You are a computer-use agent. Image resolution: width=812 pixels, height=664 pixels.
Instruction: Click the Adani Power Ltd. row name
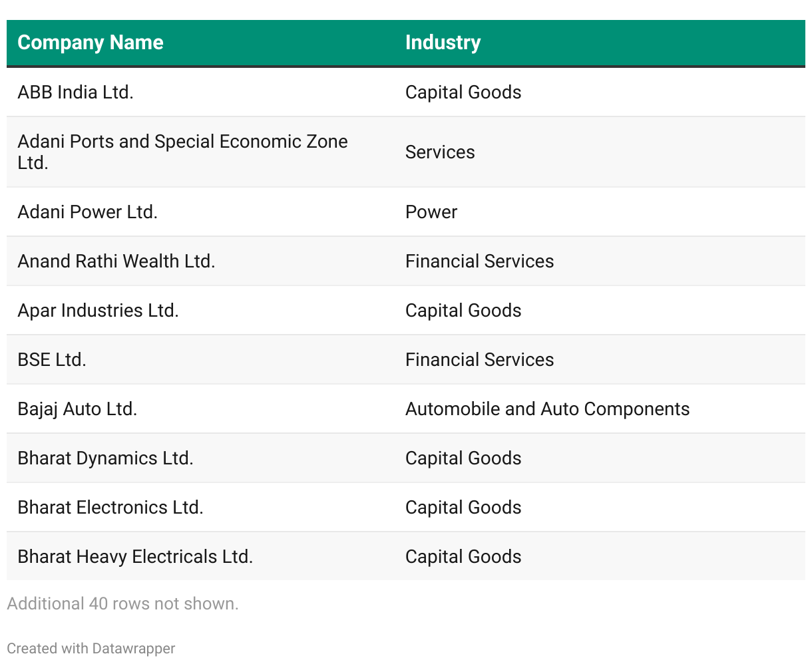click(x=88, y=212)
